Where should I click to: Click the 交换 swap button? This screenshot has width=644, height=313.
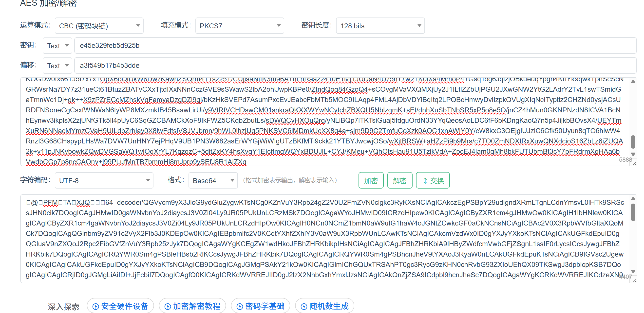click(433, 181)
